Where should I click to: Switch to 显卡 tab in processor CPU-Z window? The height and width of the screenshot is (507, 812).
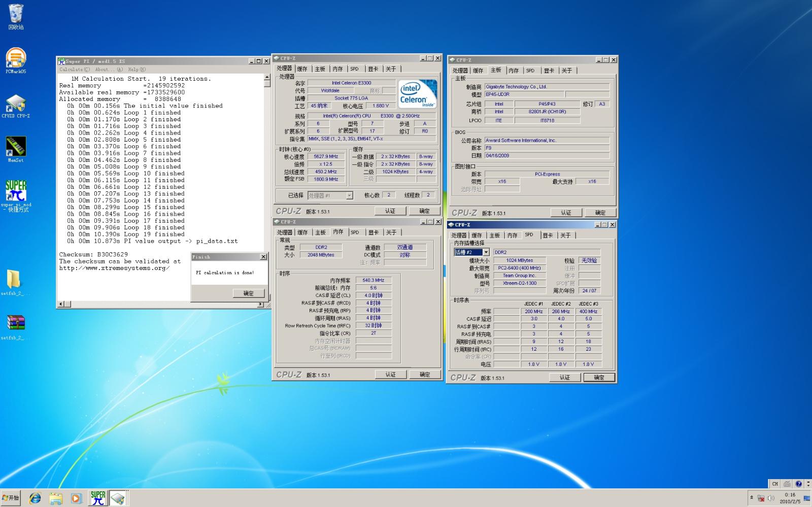click(373, 69)
